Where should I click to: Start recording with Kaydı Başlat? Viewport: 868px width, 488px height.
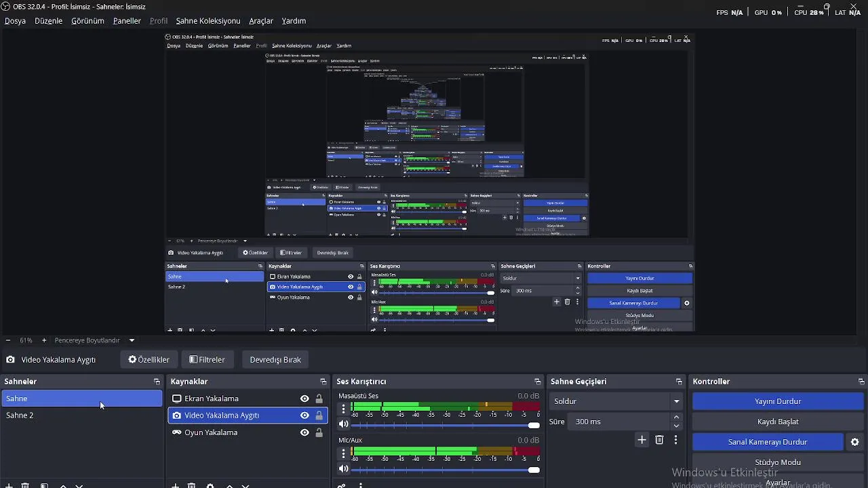pyautogui.click(x=778, y=422)
